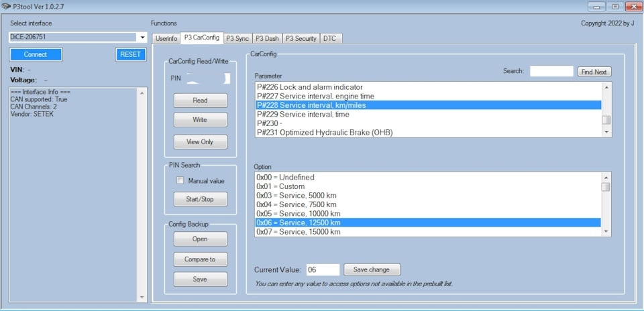Select P#231 Optimized Hydraulic Brake (OHB)
644x311 pixels.
click(x=428, y=132)
